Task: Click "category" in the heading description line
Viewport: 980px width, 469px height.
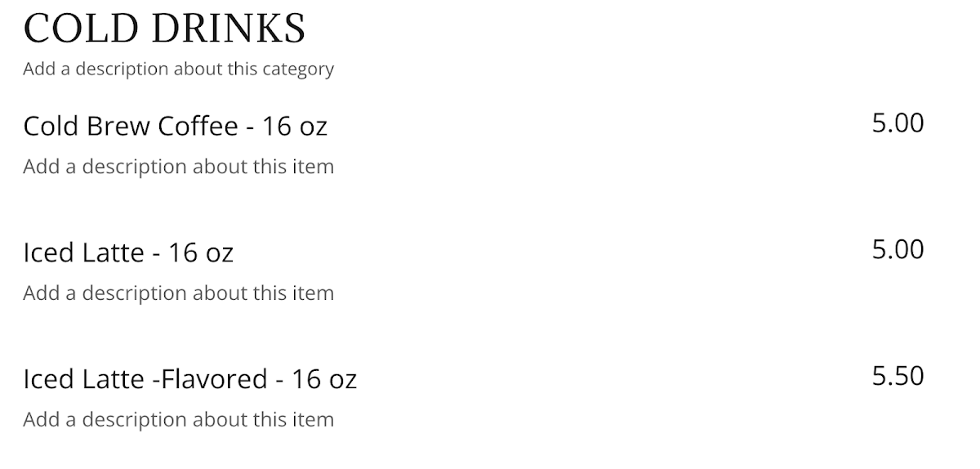Action: point(298,69)
